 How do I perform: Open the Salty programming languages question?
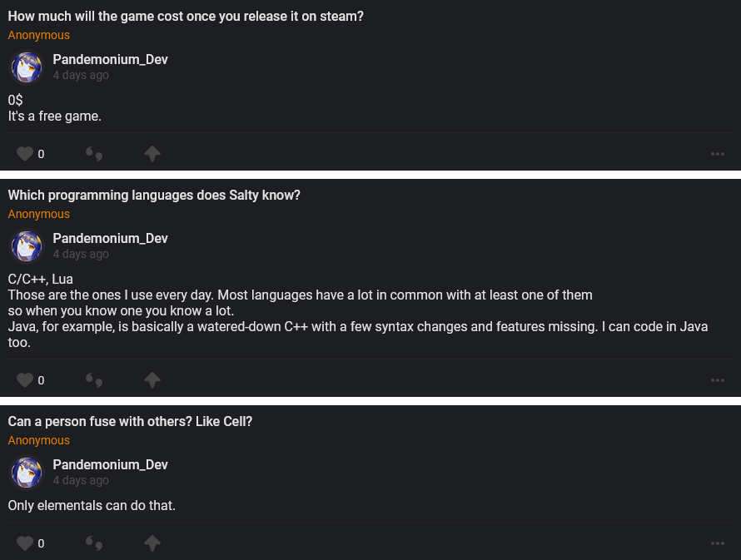click(154, 196)
